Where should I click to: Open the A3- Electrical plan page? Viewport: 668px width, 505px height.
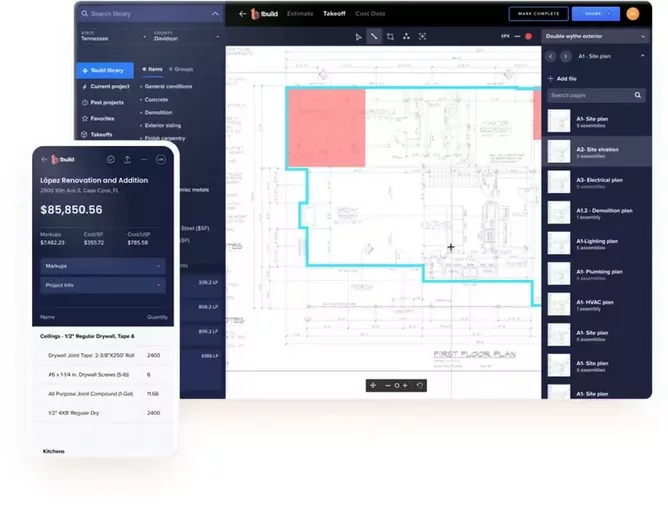point(596,182)
